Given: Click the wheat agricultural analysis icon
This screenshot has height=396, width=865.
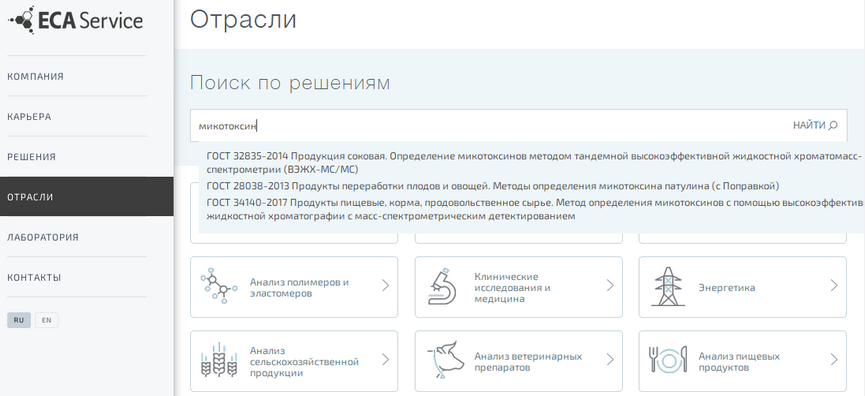Looking at the screenshot, I should point(218,360).
